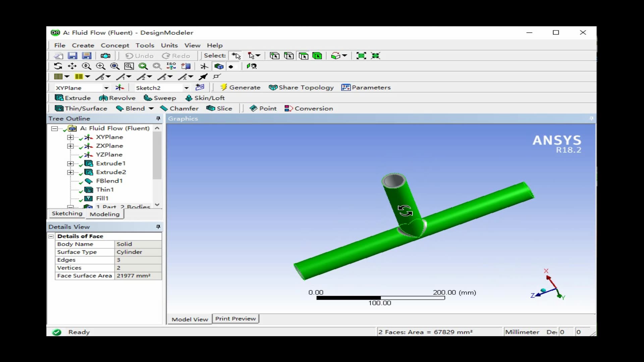The width and height of the screenshot is (644, 362).
Task: Click the New Plane icon
Action: pos(120,87)
